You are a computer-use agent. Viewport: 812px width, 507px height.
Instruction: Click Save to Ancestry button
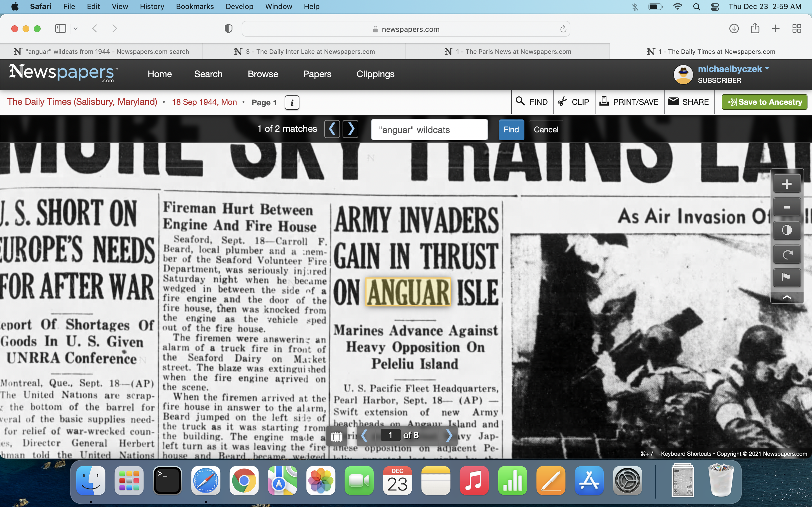(x=764, y=102)
